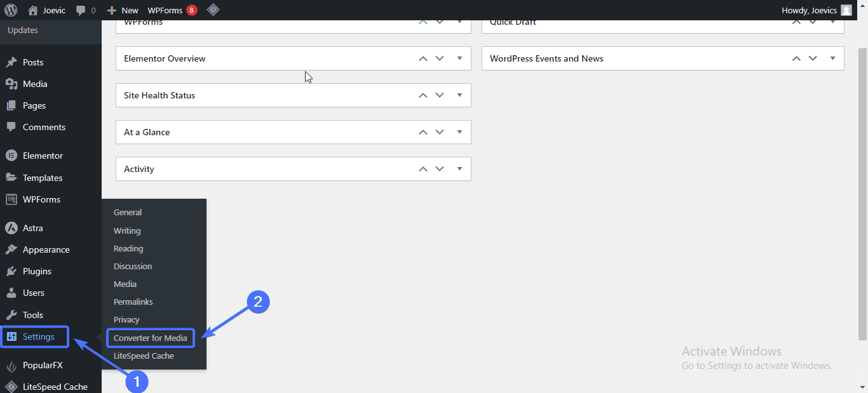
Task: Move WordPress Events and News up
Action: pos(796,58)
